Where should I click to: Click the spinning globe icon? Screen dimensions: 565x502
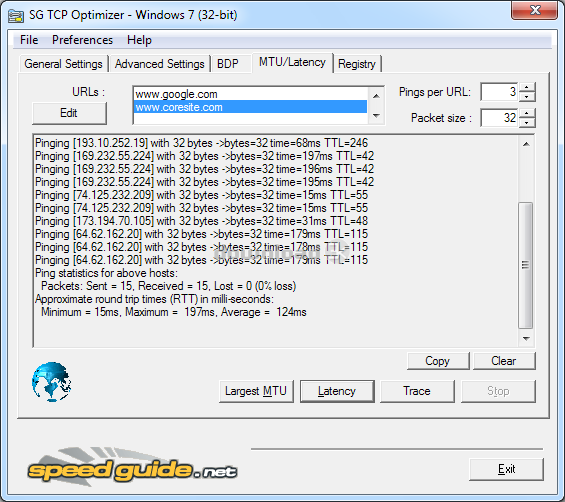click(52, 382)
